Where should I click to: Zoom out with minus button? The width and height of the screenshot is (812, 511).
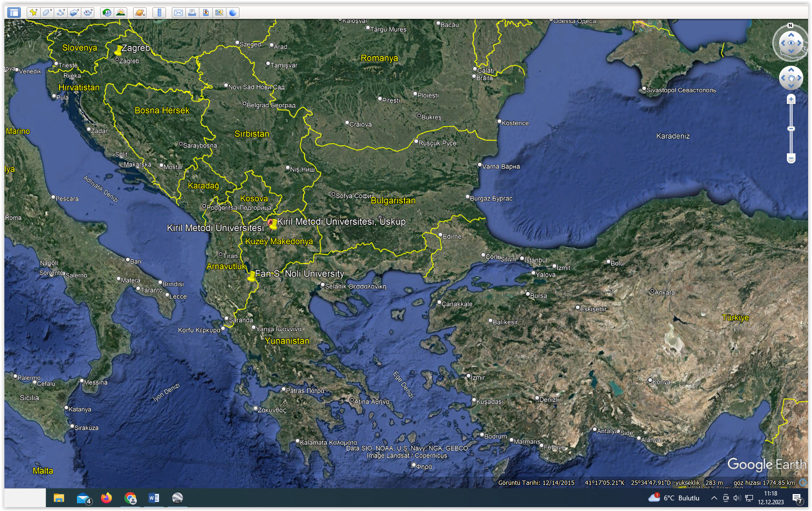tap(791, 158)
